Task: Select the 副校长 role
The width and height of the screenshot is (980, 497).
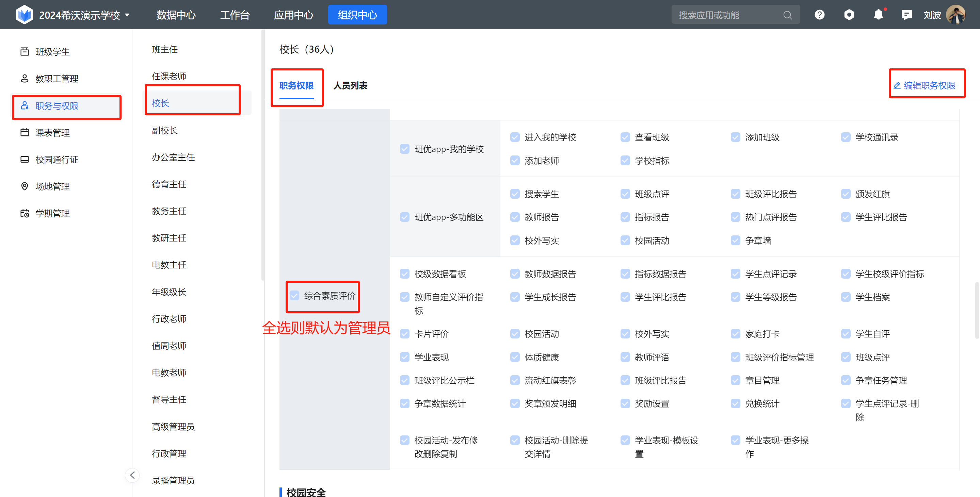Action: (x=165, y=130)
